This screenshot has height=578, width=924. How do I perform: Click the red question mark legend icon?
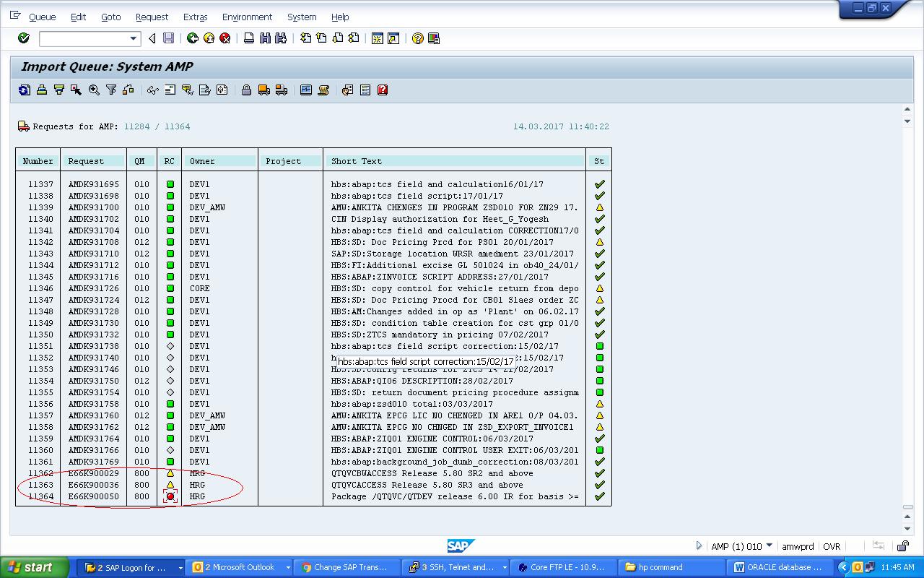pyautogui.click(x=383, y=90)
